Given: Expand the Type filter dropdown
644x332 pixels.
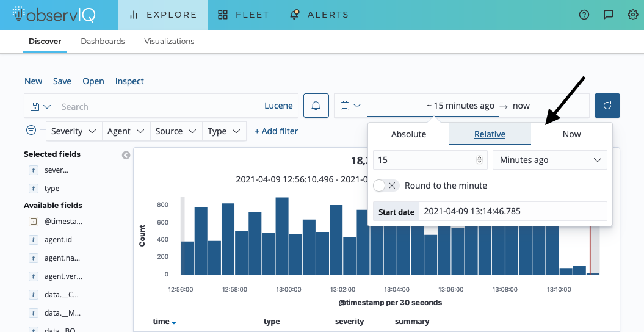Looking at the screenshot, I should (224, 131).
